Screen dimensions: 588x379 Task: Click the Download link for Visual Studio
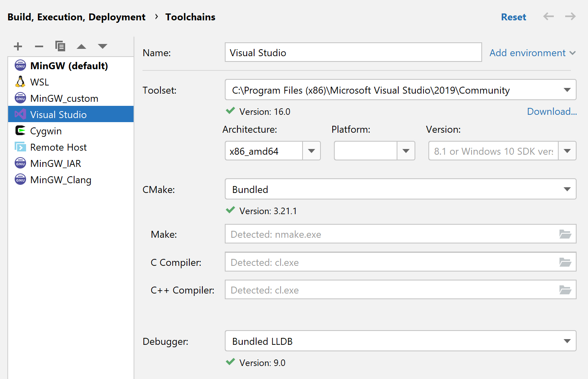coord(552,111)
